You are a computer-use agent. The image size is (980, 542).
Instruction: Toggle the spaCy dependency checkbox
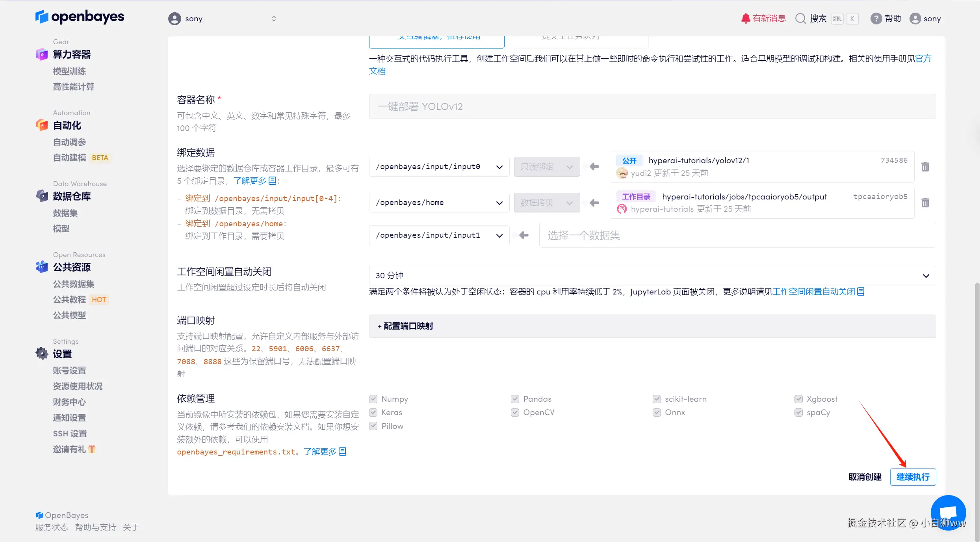coord(798,412)
